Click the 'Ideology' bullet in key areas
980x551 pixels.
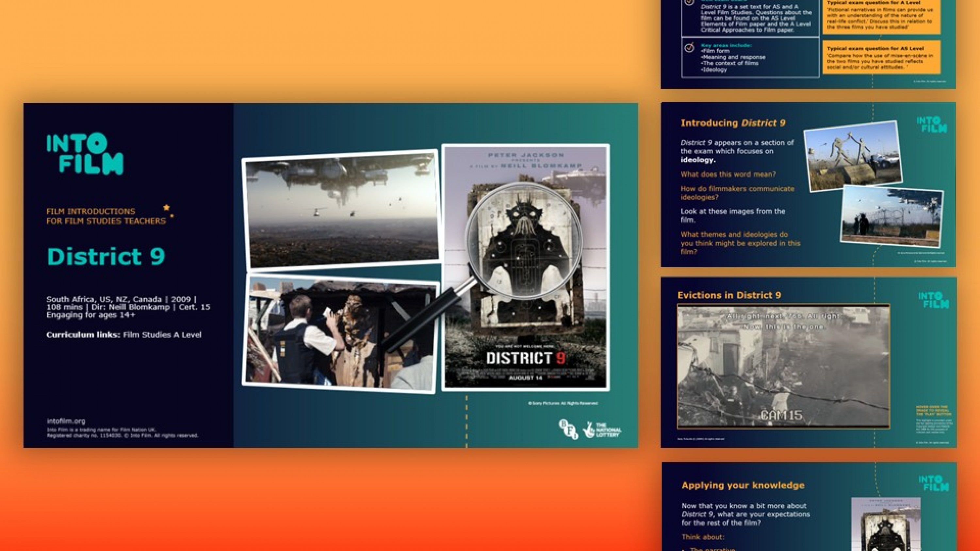coord(714,70)
